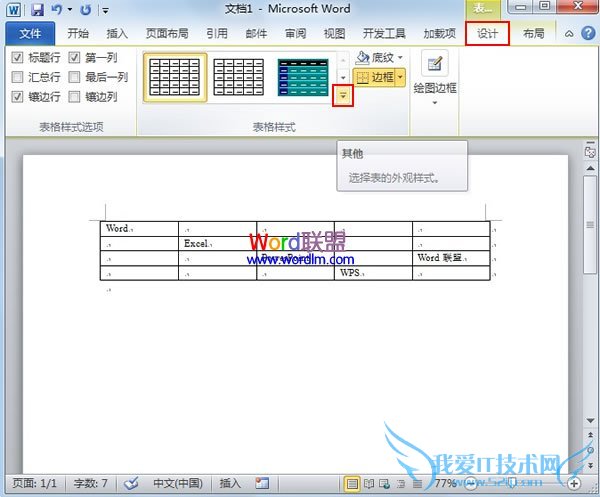This screenshot has height=497, width=600.
Task: Click the 底纹 shading paint bucket
Action: point(362,57)
